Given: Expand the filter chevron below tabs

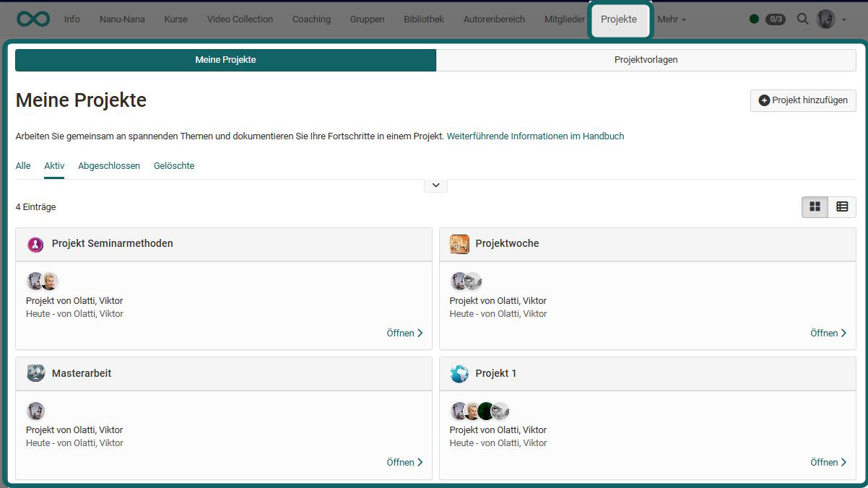Looking at the screenshot, I should [x=435, y=186].
